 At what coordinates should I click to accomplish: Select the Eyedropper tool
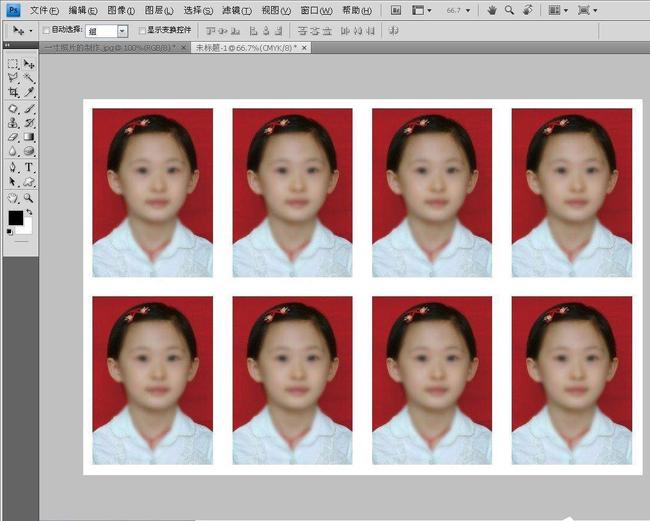point(29,92)
